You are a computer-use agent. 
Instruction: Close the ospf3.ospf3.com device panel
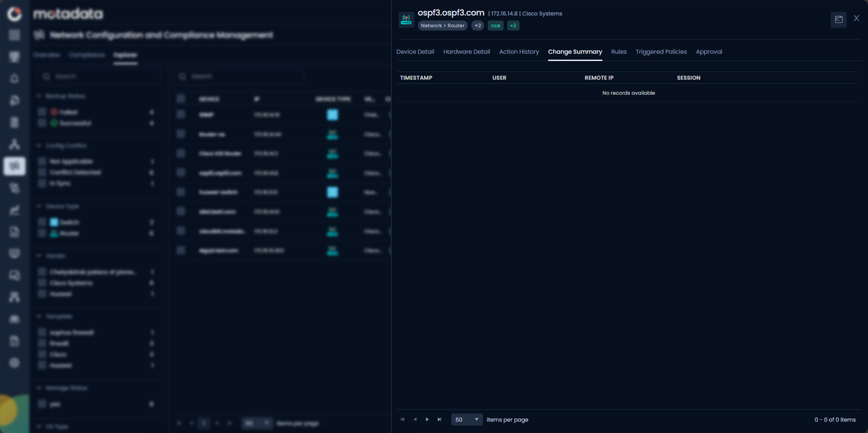pos(857,19)
